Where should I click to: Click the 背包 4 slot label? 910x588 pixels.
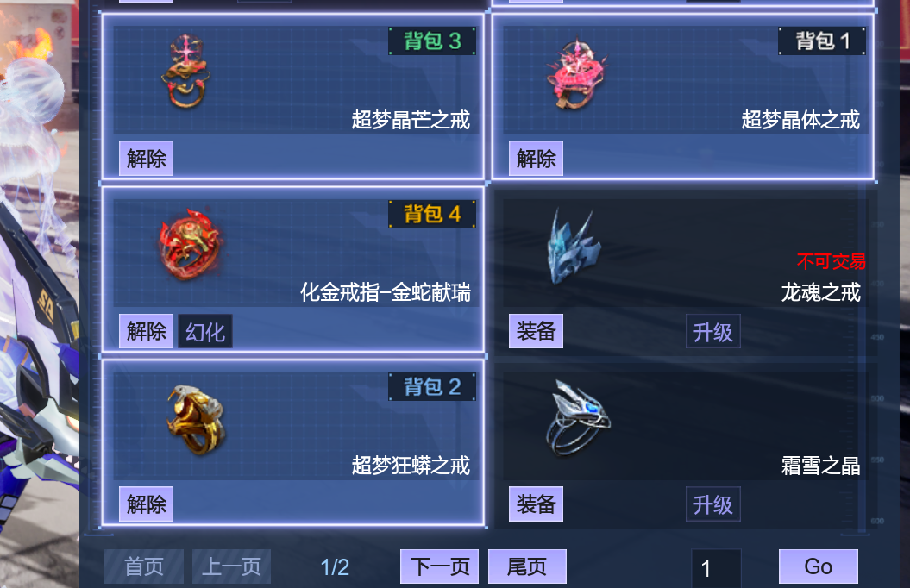click(x=432, y=214)
